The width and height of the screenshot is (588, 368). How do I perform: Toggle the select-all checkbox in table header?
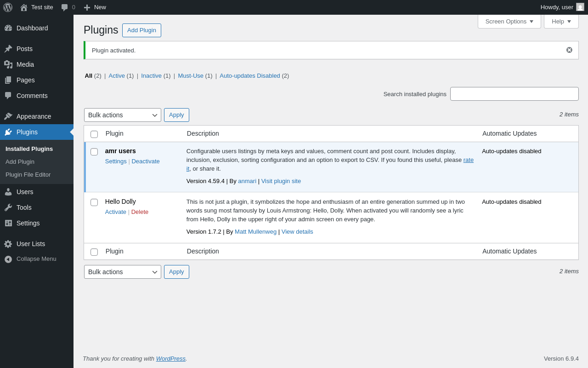coord(94,134)
